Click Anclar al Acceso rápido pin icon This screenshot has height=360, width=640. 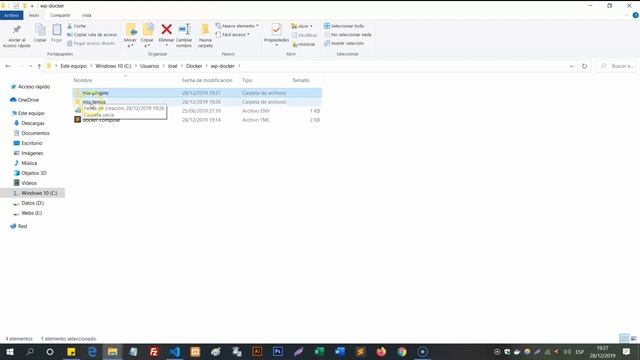(x=17, y=29)
